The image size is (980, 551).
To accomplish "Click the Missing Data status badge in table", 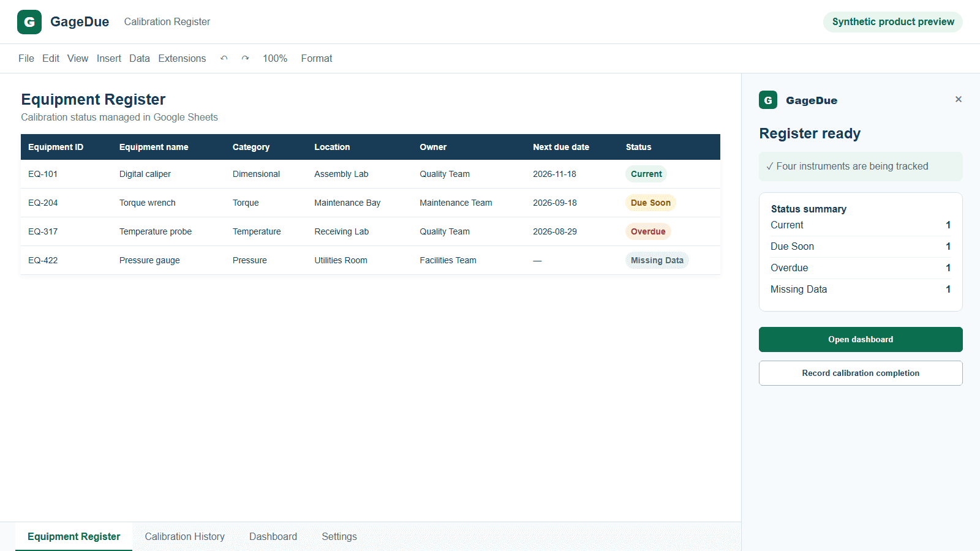I will coord(657,260).
